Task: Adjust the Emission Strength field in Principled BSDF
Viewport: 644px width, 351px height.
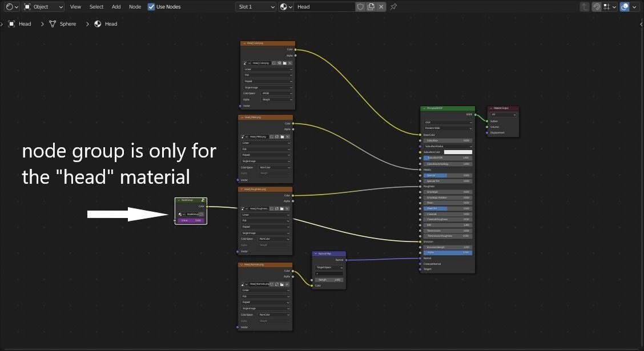Action: (x=448, y=247)
